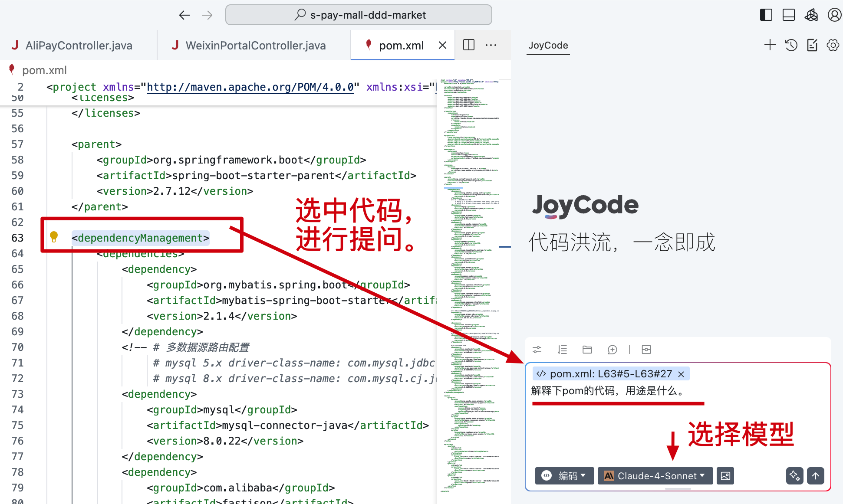
Task: Click the s-pay-mall-ddd-market search bar
Action: click(359, 15)
